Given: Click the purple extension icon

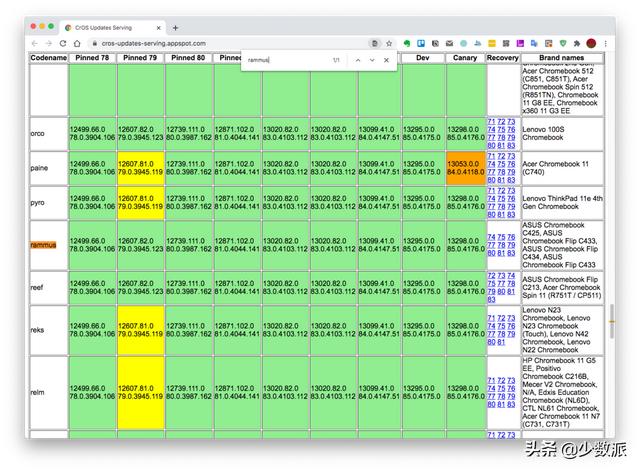Looking at the screenshot, I should (x=520, y=43).
